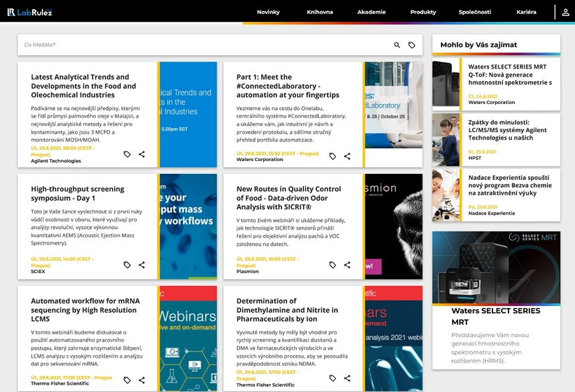Screen dimensions: 575x392
Task: Open 'Waters SELECT SERIES MRT' promo heading
Action: (x=496, y=316)
